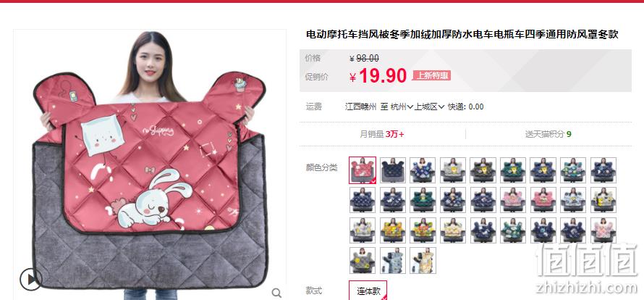Select the gray swatch with yellow tiger in first row
This screenshot has height=300, width=644.
tap(452, 170)
